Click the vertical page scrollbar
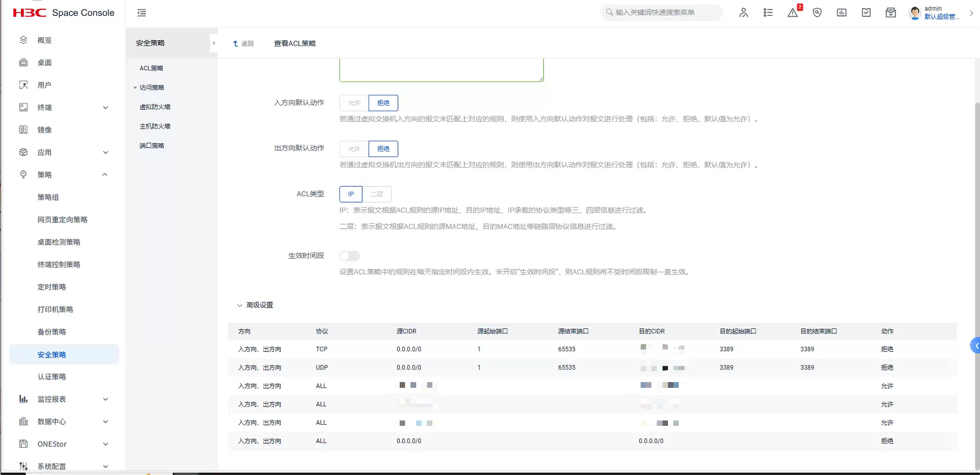Image resolution: width=980 pixels, height=475 pixels. click(977, 269)
